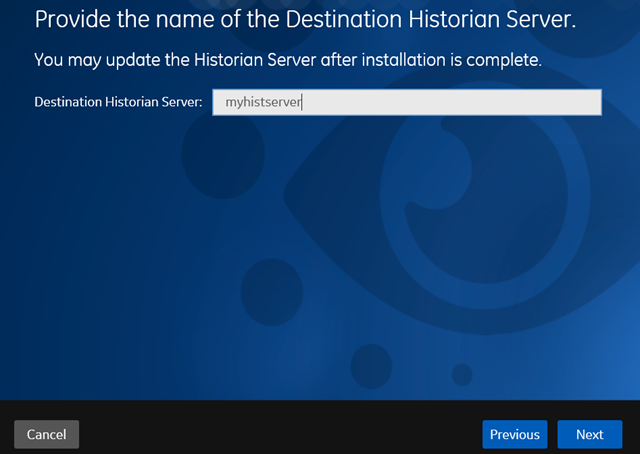The image size is (640, 454).
Task: Click the You may update subtitle text
Action: tap(288, 60)
